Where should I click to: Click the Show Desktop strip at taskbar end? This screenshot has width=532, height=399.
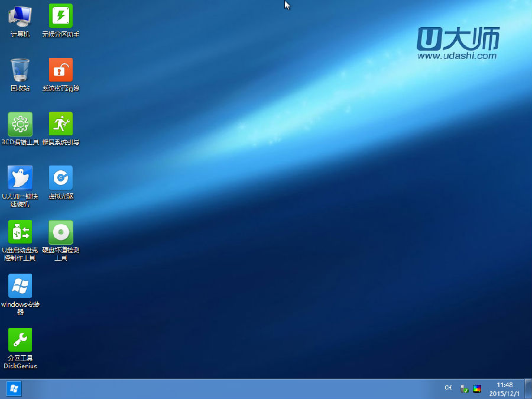528,388
